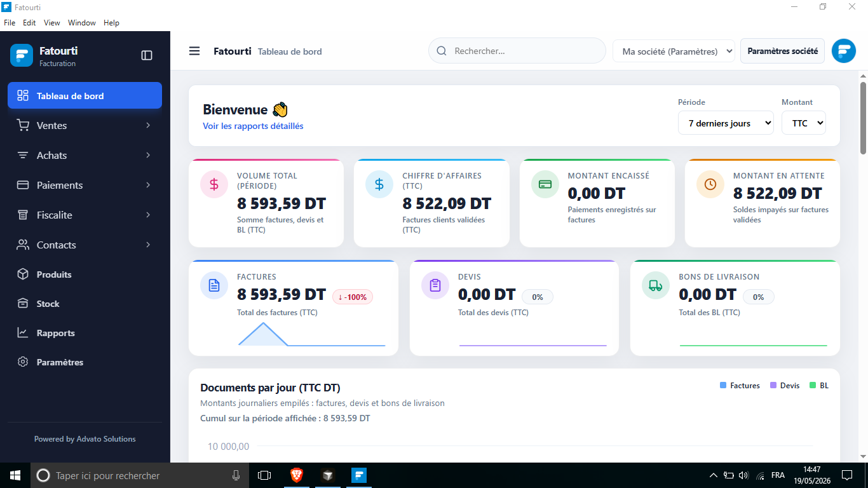This screenshot has height=488, width=868.
Task: Open the notification center icon
Action: coord(847,475)
